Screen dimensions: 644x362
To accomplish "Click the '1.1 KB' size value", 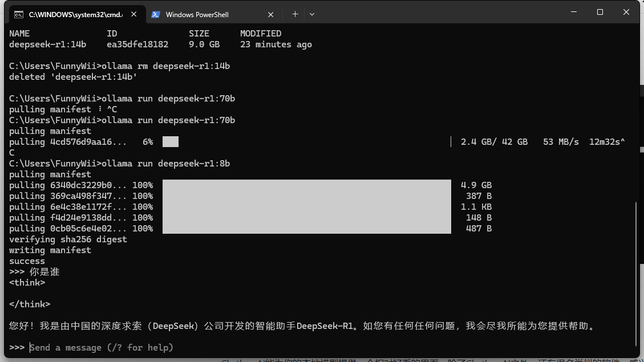I will [x=476, y=207].
